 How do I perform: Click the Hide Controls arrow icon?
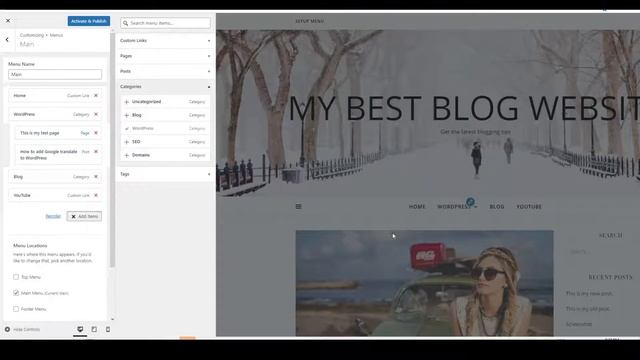(7, 329)
